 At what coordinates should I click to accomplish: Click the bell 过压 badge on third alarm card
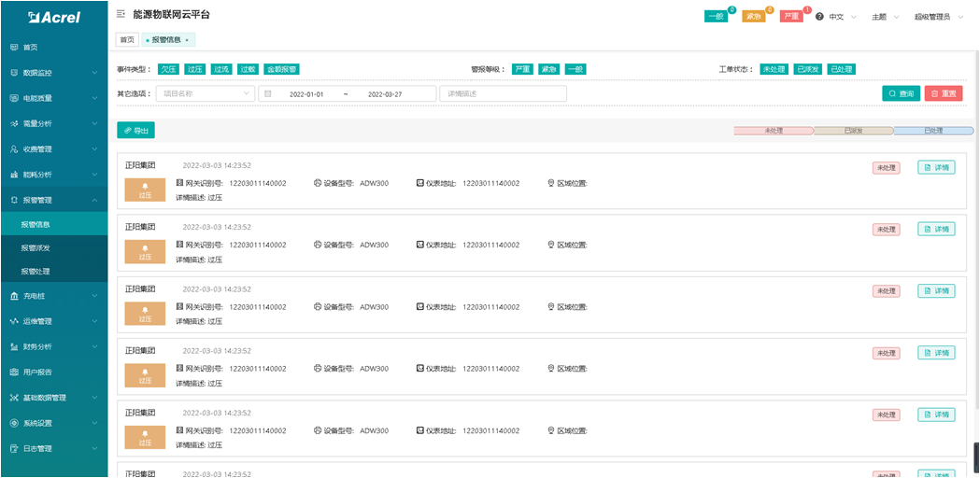coord(145,314)
